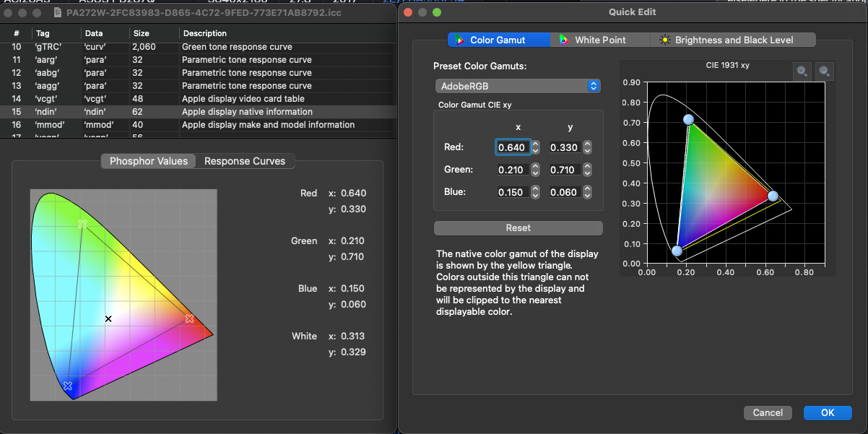Click the White y value 0.329 in the profile window
The height and width of the screenshot is (434, 868).
tap(353, 352)
